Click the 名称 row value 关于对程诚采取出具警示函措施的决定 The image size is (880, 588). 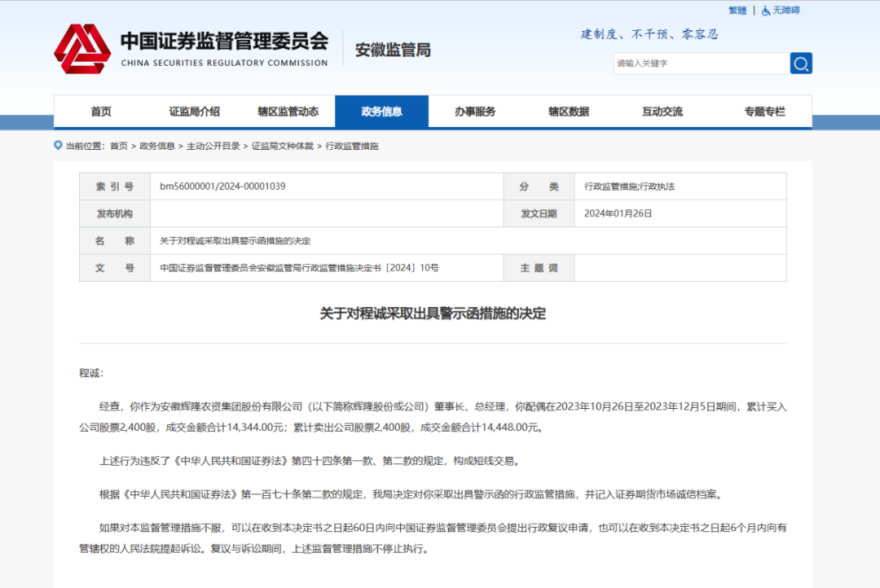tap(235, 241)
